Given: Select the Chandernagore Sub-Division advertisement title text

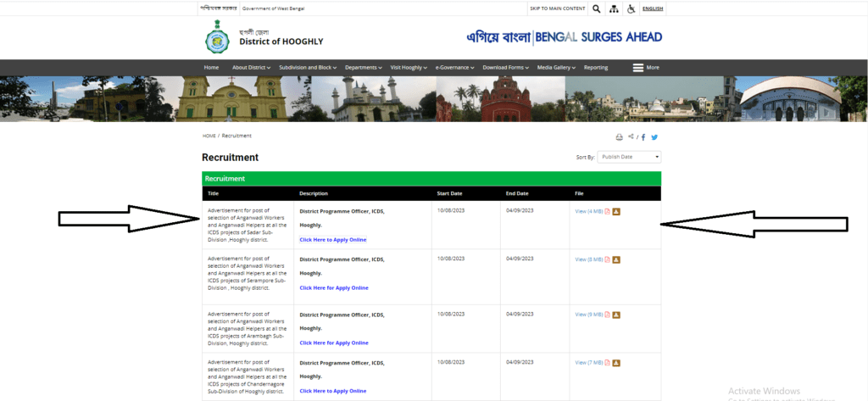Looking at the screenshot, I should click(x=247, y=376).
